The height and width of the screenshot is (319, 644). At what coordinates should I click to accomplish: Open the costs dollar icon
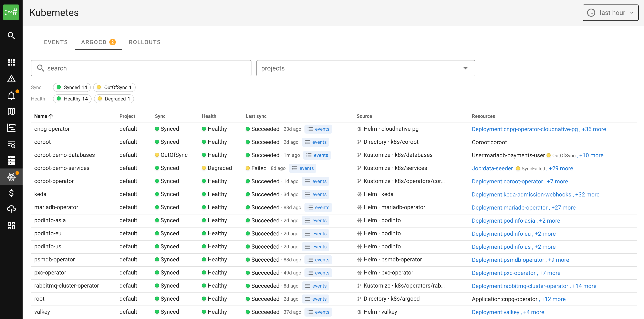tap(11, 193)
